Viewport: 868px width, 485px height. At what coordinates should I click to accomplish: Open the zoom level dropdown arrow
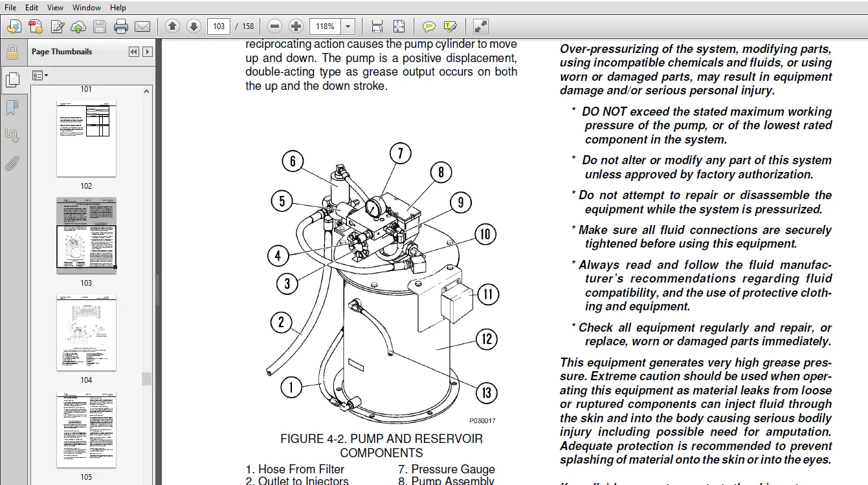point(348,27)
